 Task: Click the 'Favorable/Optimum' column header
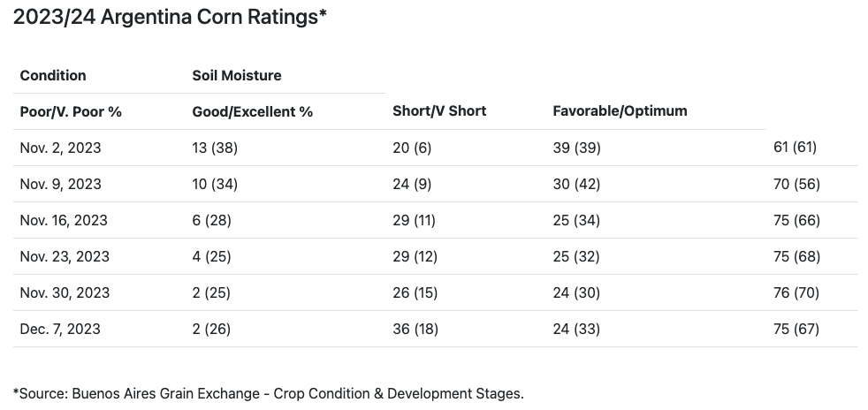(x=620, y=110)
